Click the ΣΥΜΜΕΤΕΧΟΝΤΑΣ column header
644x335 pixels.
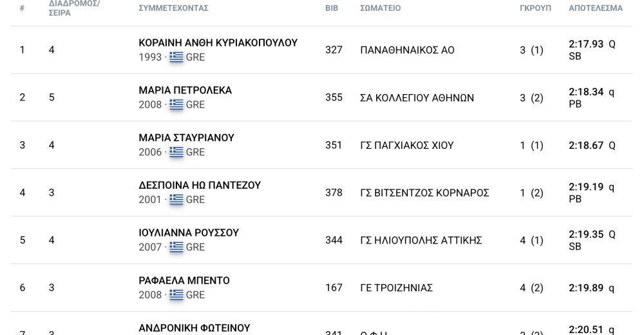pos(173,8)
